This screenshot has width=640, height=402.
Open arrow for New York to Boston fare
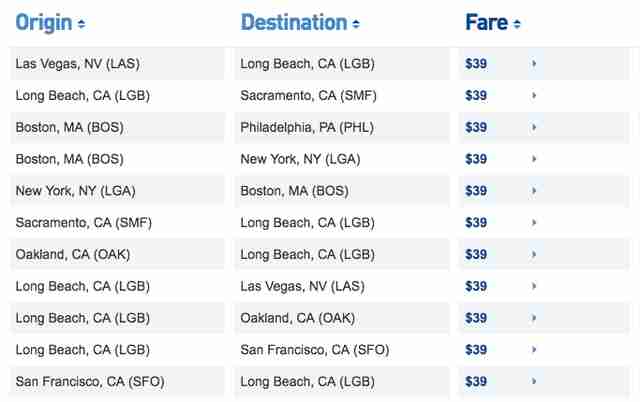(533, 191)
